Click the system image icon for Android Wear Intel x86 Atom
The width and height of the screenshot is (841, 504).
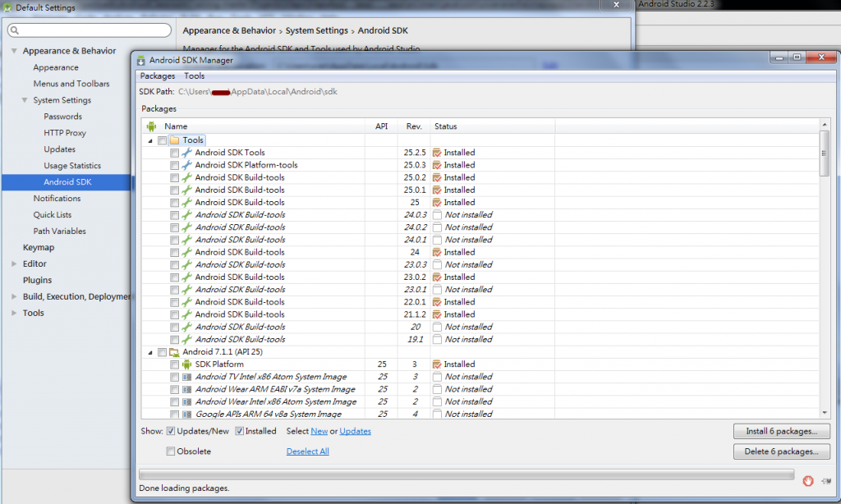[186, 401]
